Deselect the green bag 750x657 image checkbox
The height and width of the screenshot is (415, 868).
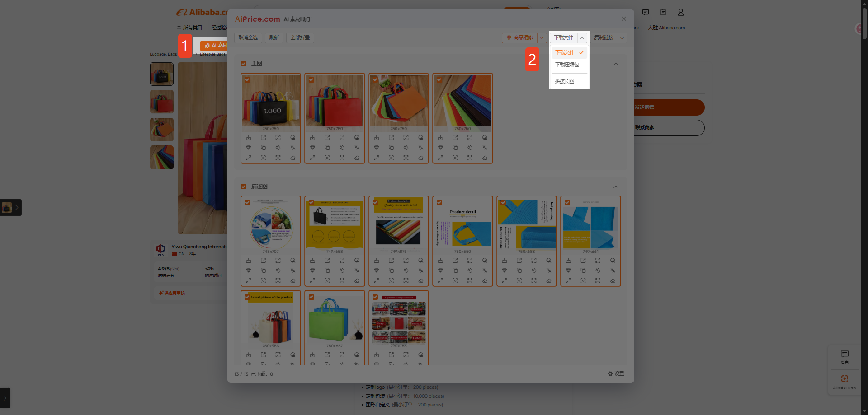311,297
